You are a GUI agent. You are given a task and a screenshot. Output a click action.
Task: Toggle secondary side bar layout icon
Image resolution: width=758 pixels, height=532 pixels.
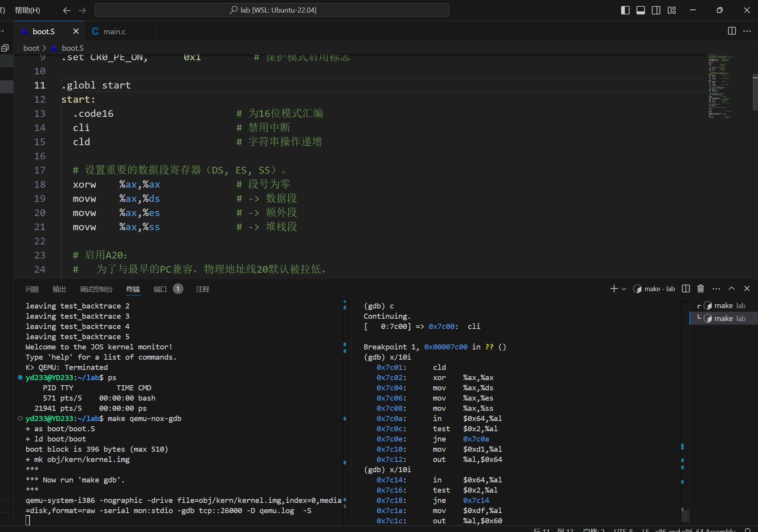(x=656, y=10)
